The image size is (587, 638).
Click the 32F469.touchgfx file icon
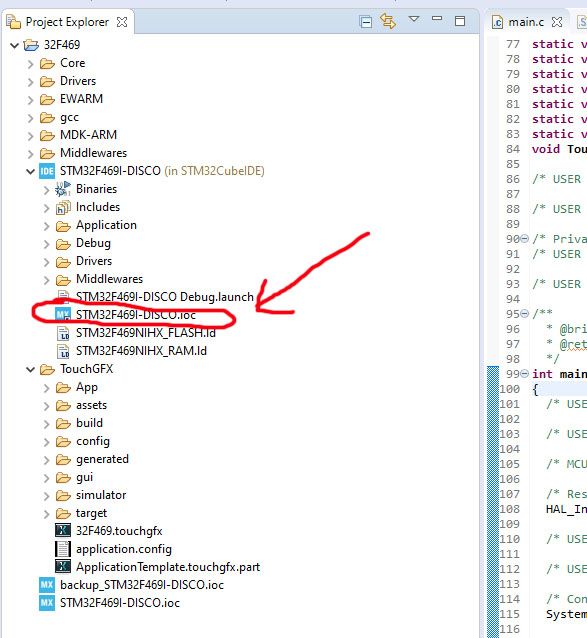pos(63,531)
